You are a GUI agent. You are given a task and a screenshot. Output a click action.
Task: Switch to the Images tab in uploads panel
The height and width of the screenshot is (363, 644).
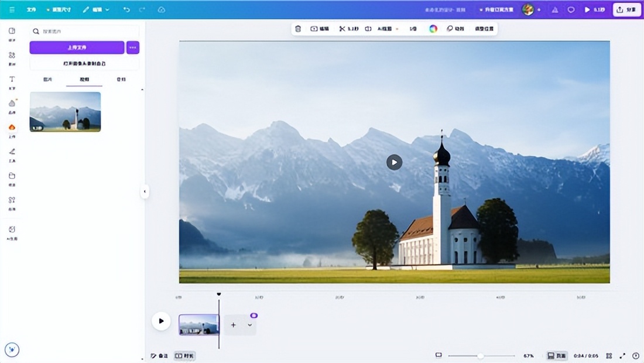point(48,79)
